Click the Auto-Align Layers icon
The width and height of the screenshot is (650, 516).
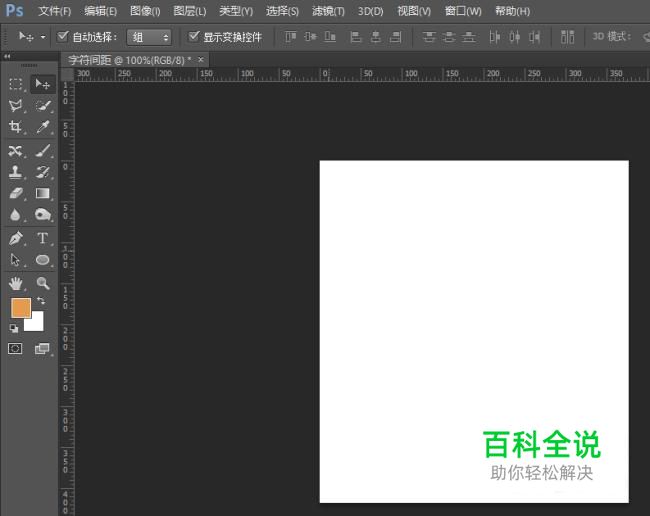coord(568,37)
